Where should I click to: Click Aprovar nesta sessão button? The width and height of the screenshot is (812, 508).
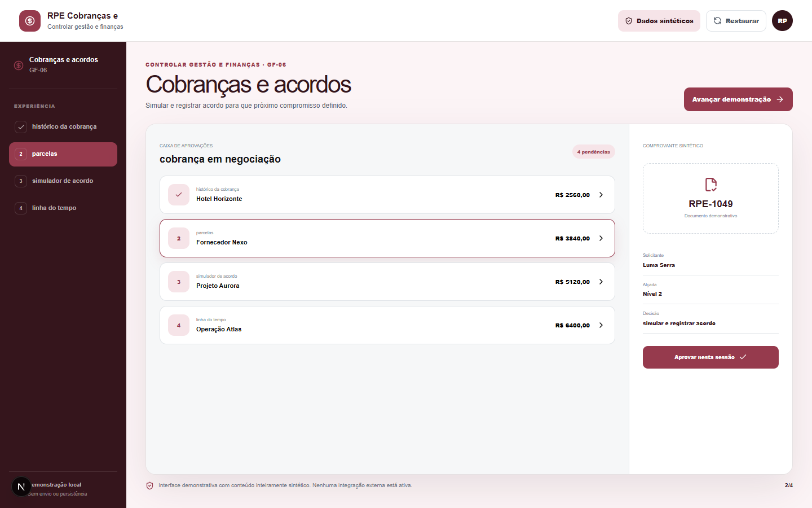tap(710, 357)
